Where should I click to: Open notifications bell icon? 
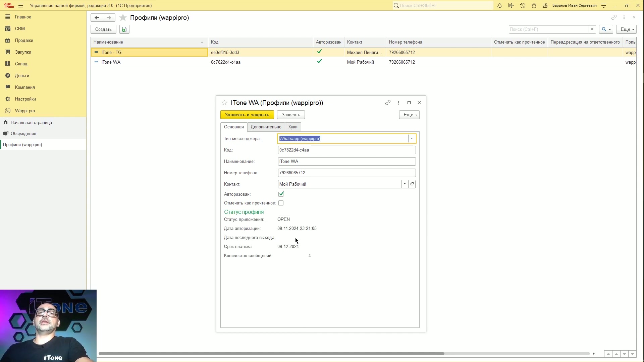499,5
